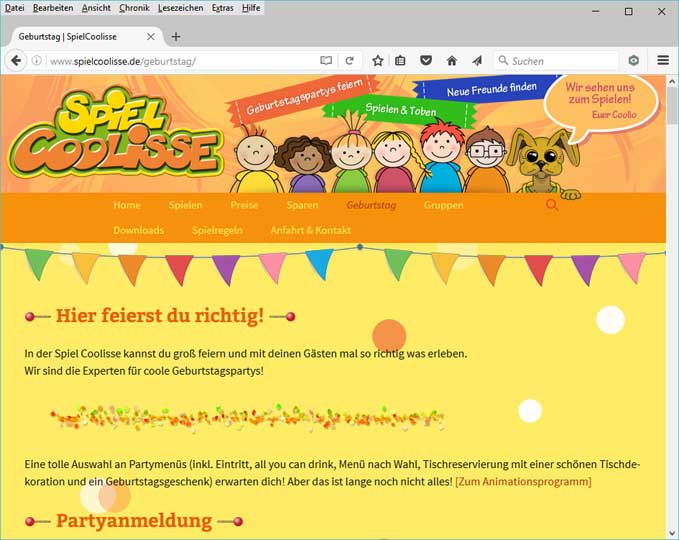Click the heading 'Partyanmeldung'

point(134,520)
